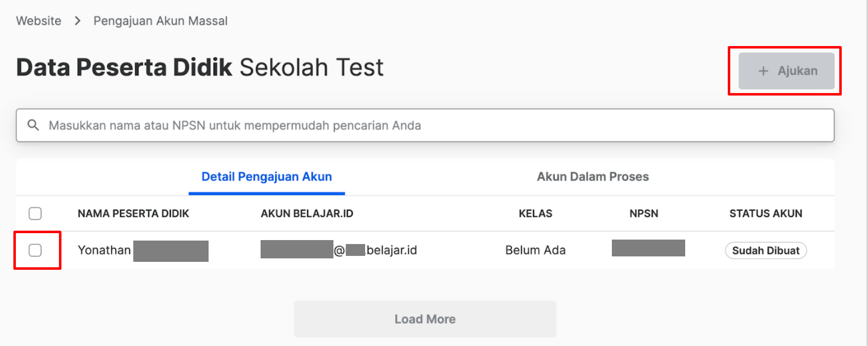Click the breadcrumb chevron after Website

tap(77, 21)
